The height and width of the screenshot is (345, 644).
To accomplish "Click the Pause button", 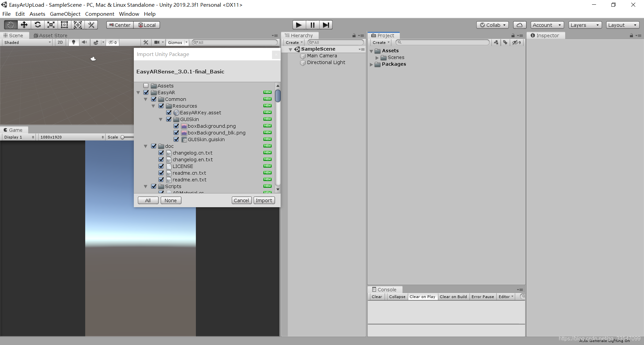I will click(312, 25).
